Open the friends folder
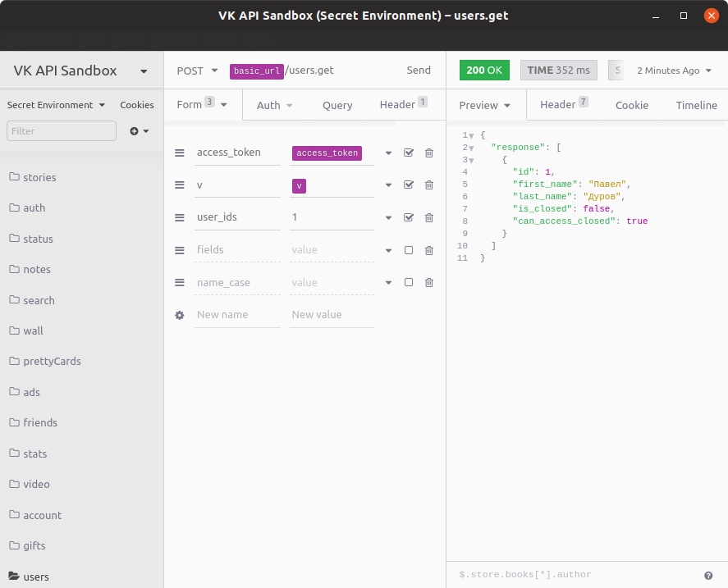 point(33,422)
